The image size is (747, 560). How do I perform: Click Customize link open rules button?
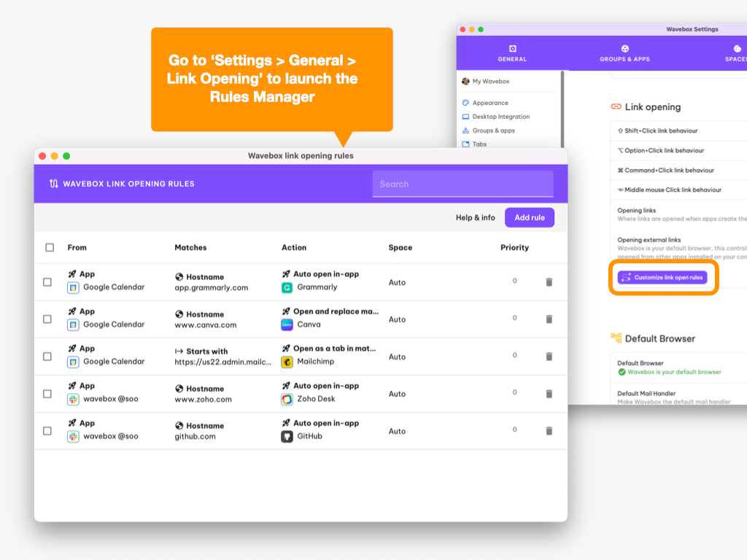pyautogui.click(x=662, y=277)
